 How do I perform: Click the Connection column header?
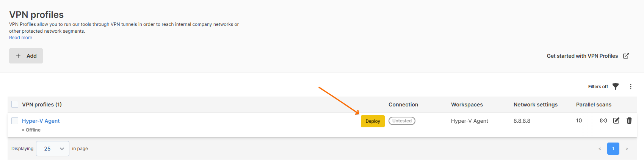point(403,105)
